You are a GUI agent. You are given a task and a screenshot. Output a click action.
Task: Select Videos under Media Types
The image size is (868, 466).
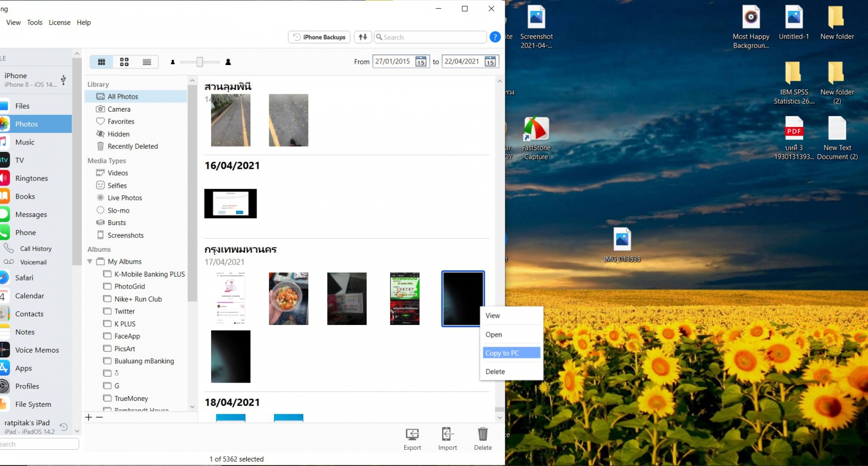136,173
